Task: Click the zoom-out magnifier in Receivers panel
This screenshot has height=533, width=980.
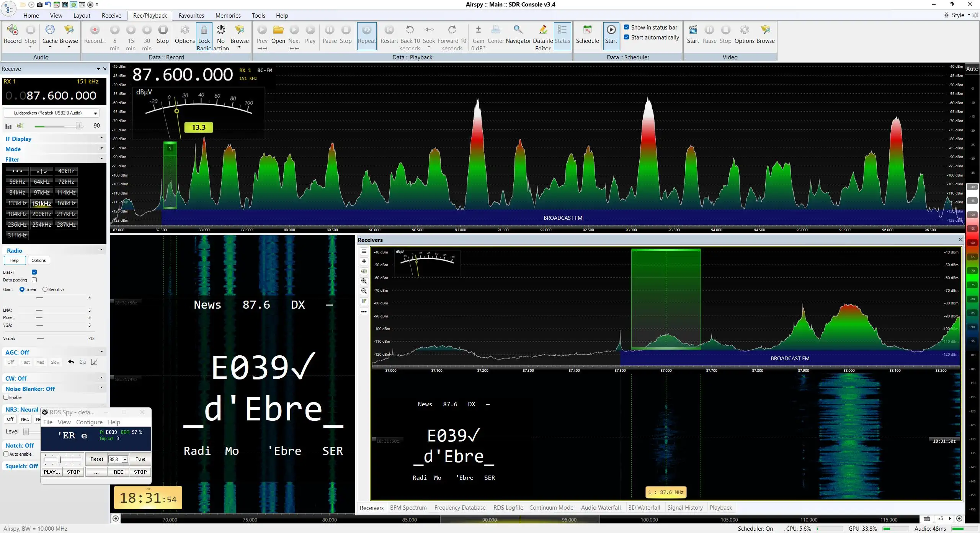Action: click(364, 291)
